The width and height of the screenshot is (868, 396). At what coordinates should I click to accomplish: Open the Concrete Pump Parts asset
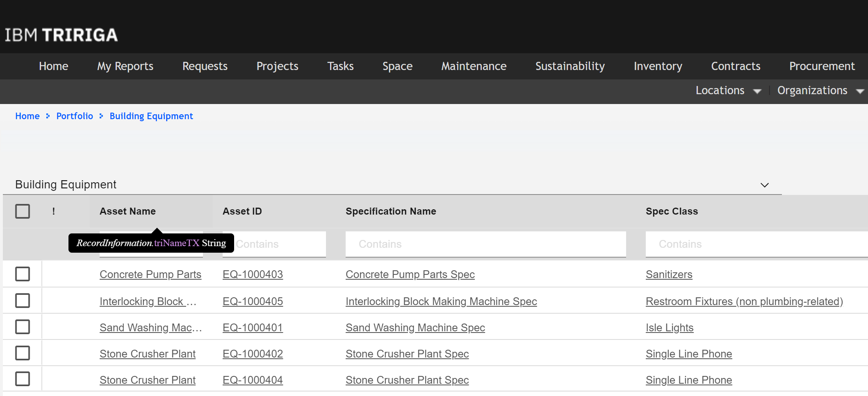[x=150, y=274]
